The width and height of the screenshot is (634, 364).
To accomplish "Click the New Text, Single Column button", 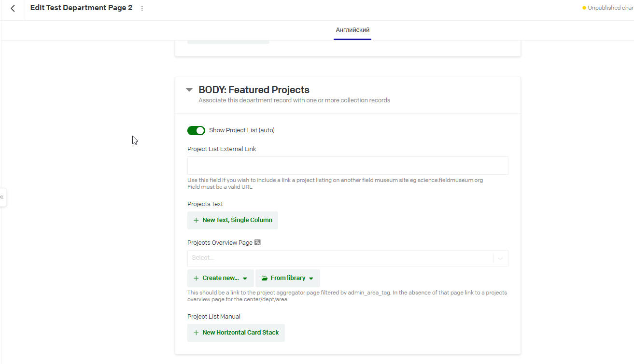I will point(233,220).
